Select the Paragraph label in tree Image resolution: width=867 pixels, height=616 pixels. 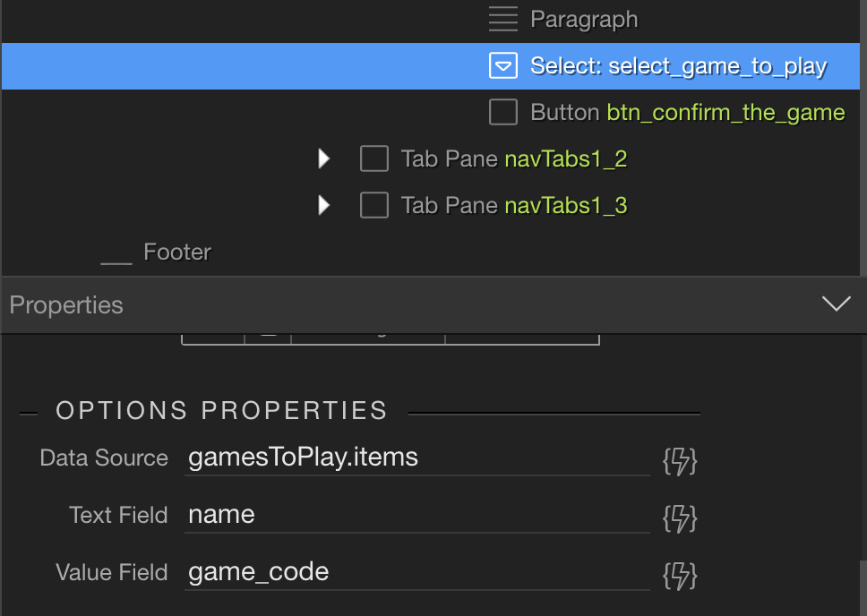(x=584, y=20)
